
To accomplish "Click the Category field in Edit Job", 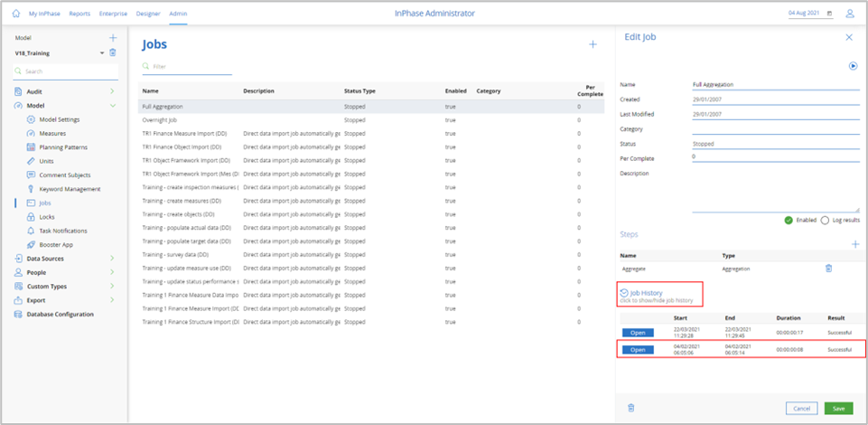I will coord(776,129).
